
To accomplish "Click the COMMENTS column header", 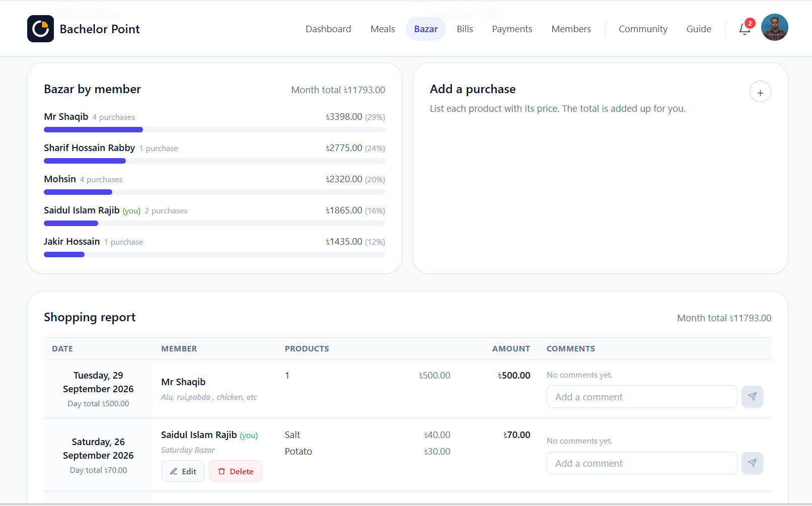I will 571,348.
